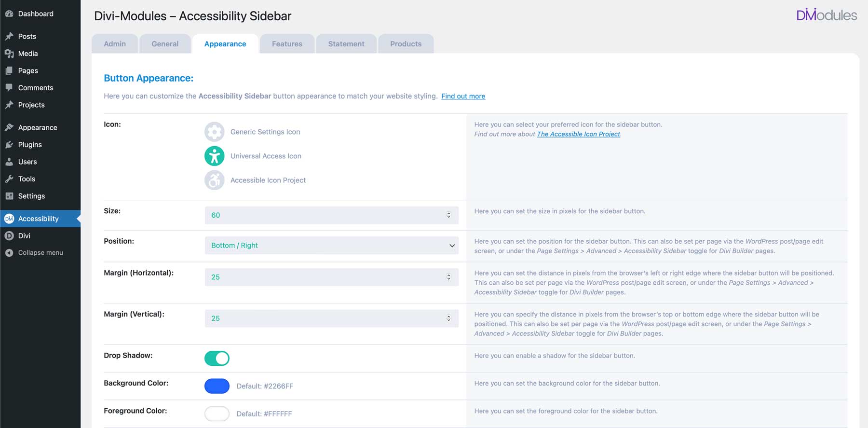Open the Foreground Color white swatch
The height and width of the screenshot is (428, 868).
tap(217, 414)
